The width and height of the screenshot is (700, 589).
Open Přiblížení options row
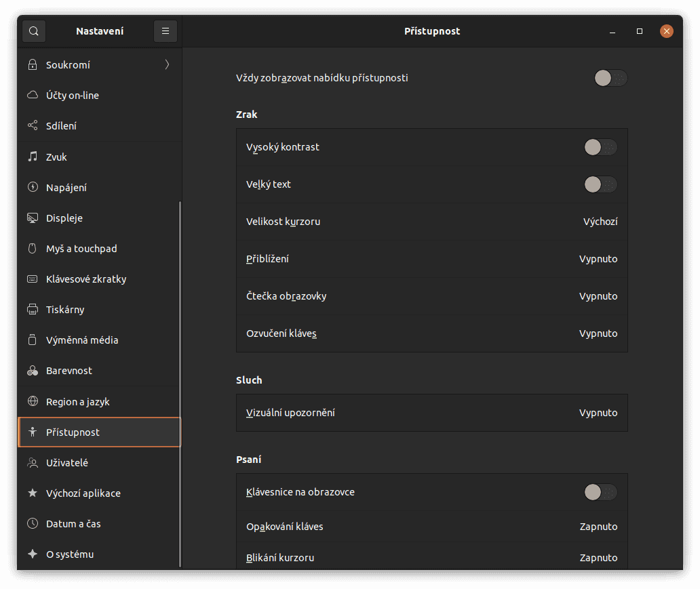pos(431,259)
